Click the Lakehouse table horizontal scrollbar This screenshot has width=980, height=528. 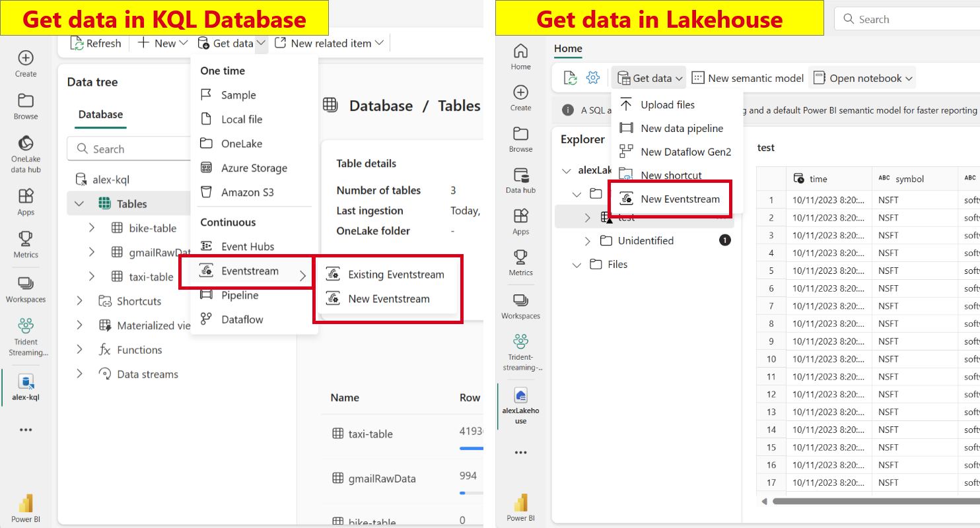click(x=876, y=501)
